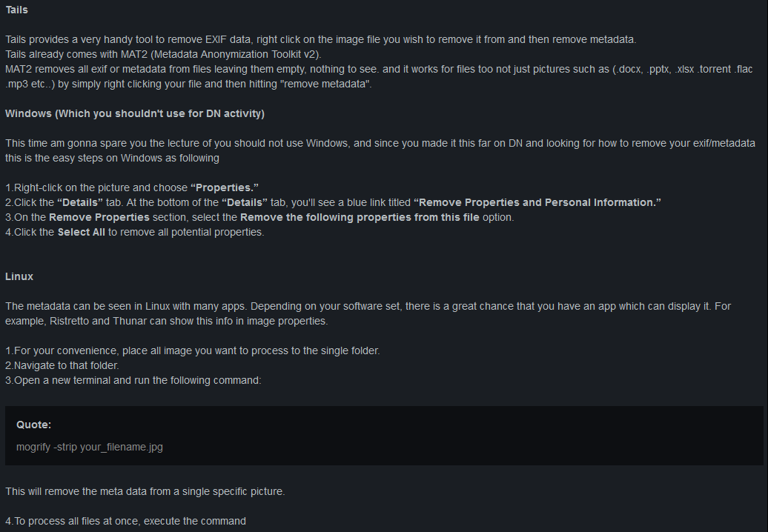
Task: Click "Remove Properties and Personal Information." text
Action: point(537,202)
